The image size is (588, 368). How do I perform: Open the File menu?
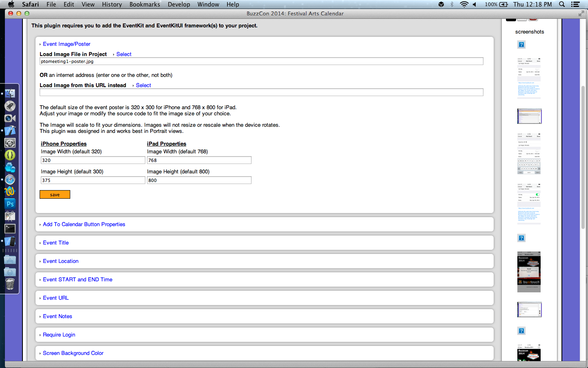tap(51, 4)
